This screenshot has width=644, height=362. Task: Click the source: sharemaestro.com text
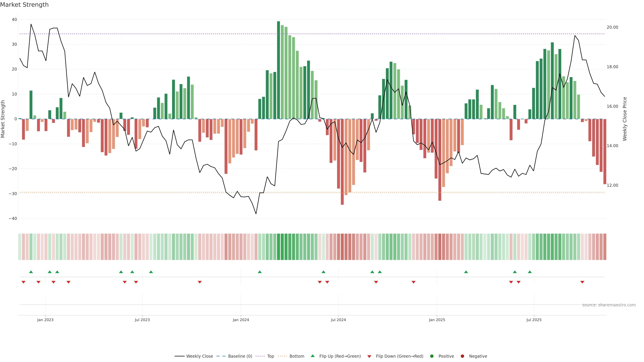[609, 305]
